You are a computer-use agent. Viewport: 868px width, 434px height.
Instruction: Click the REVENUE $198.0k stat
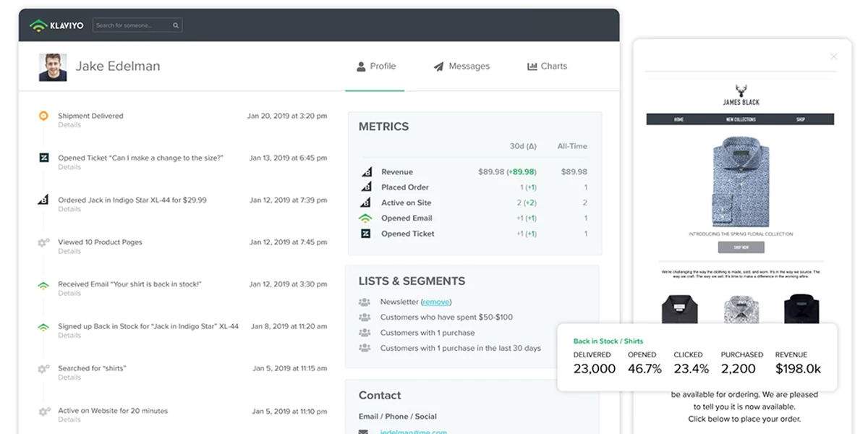[798, 363]
